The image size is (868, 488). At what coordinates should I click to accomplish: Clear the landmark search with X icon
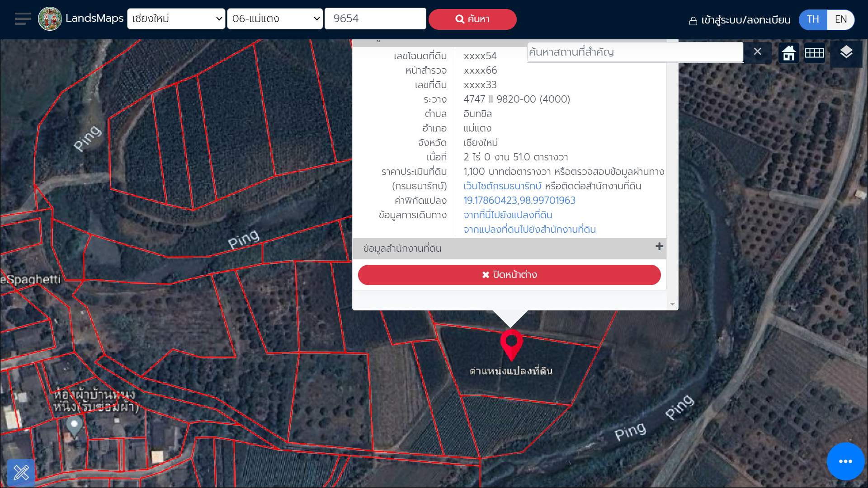point(758,52)
